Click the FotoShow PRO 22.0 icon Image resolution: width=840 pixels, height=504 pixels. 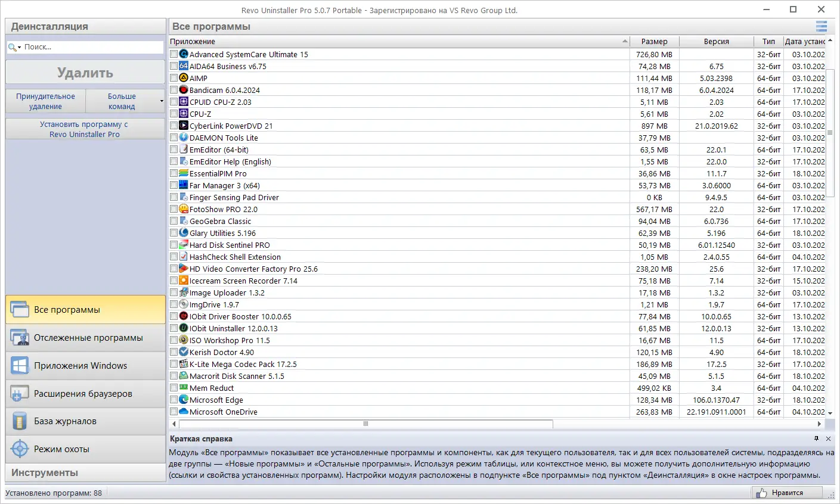(x=184, y=209)
